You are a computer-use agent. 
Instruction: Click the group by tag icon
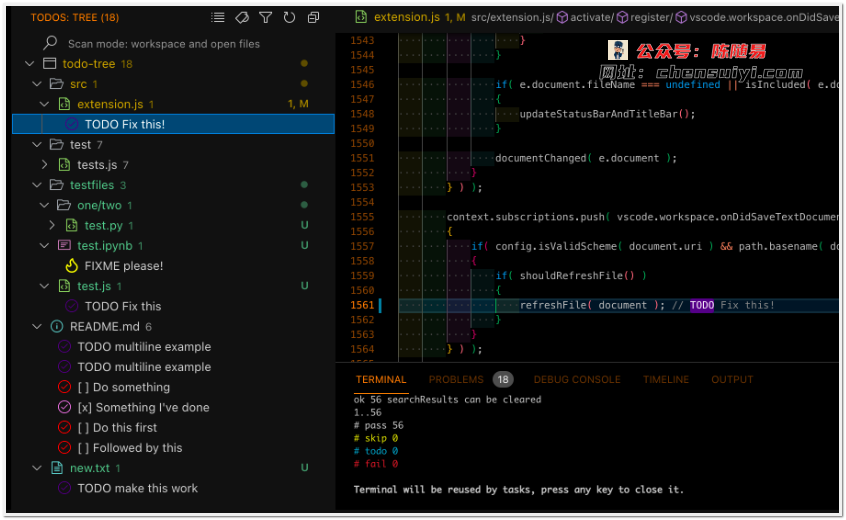242,18
